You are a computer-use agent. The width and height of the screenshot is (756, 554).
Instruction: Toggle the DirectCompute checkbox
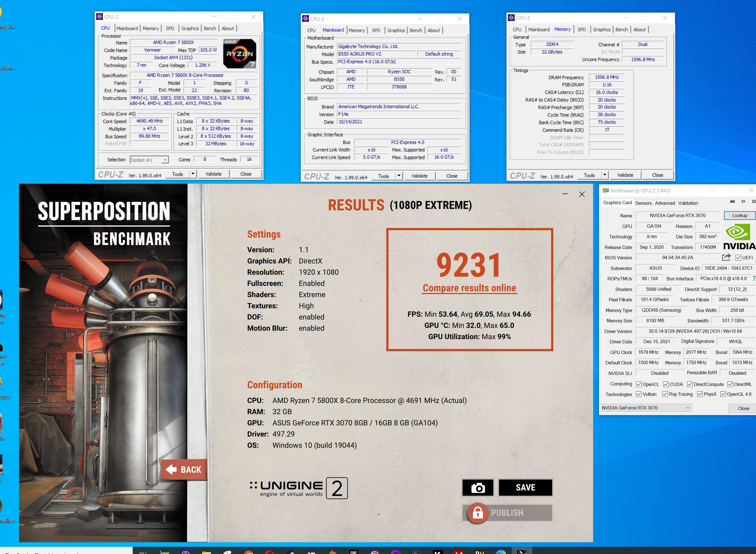[690, 384]
